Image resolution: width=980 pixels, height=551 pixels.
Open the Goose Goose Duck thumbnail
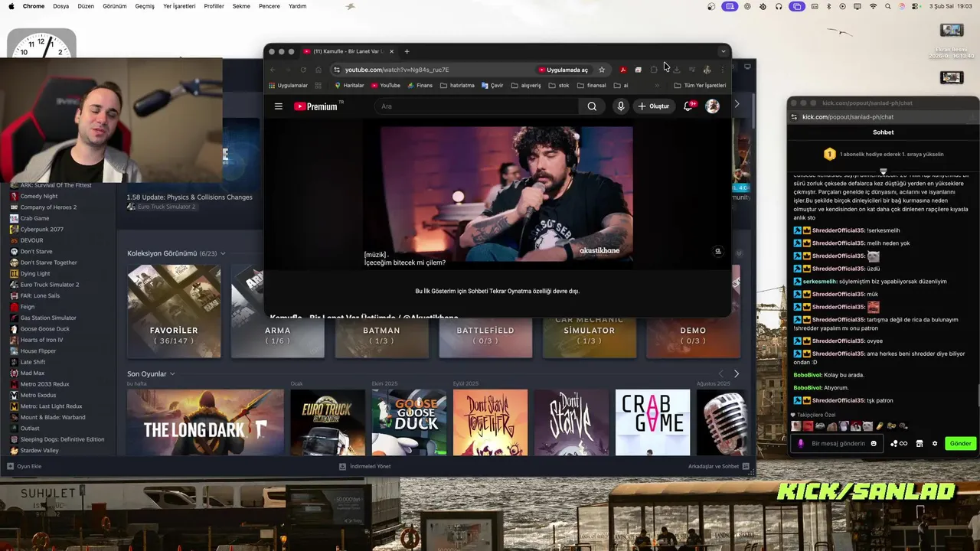pos(409,422)
